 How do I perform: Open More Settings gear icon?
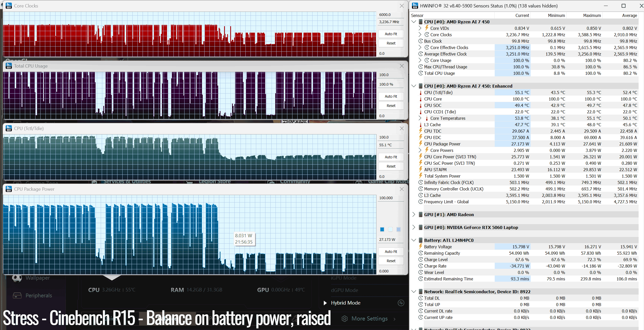tap(345, 319)
